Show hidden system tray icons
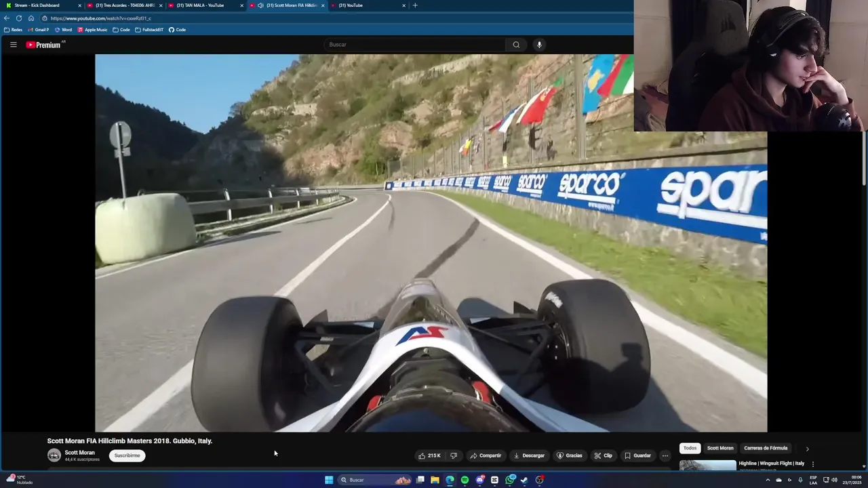868x488 pixels. pos(768,480)
